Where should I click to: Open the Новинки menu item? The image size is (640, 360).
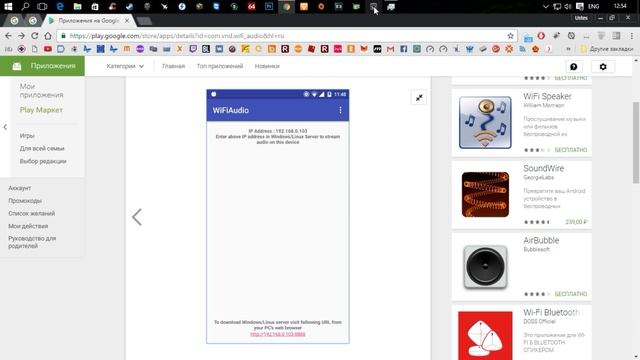[x=267, y=66]
